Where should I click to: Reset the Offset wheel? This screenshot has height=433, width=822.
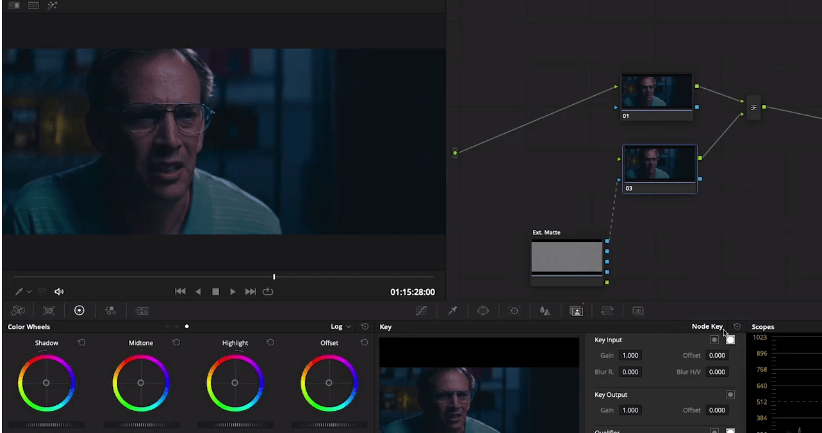point(364,342)
